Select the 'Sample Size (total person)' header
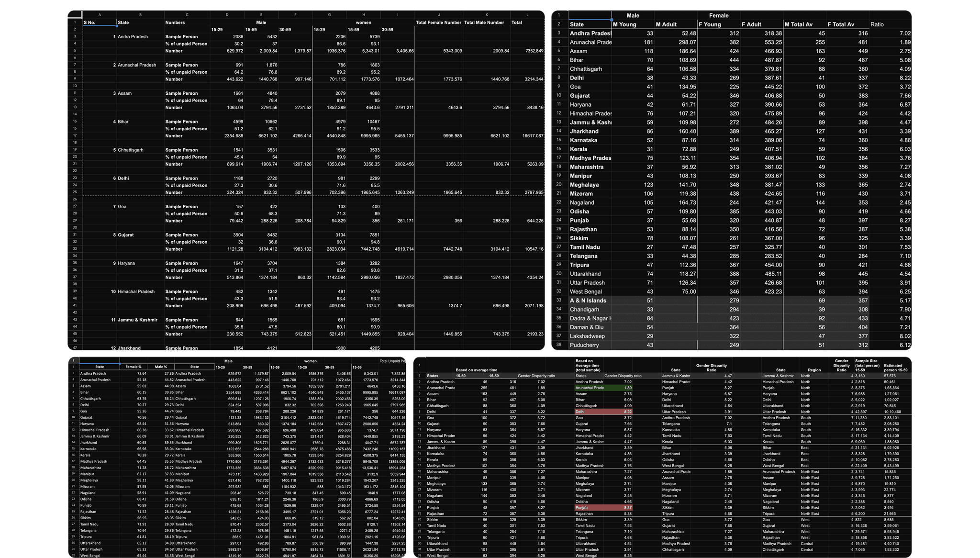Viewport: 980px width, 558px height. [867, 366]
